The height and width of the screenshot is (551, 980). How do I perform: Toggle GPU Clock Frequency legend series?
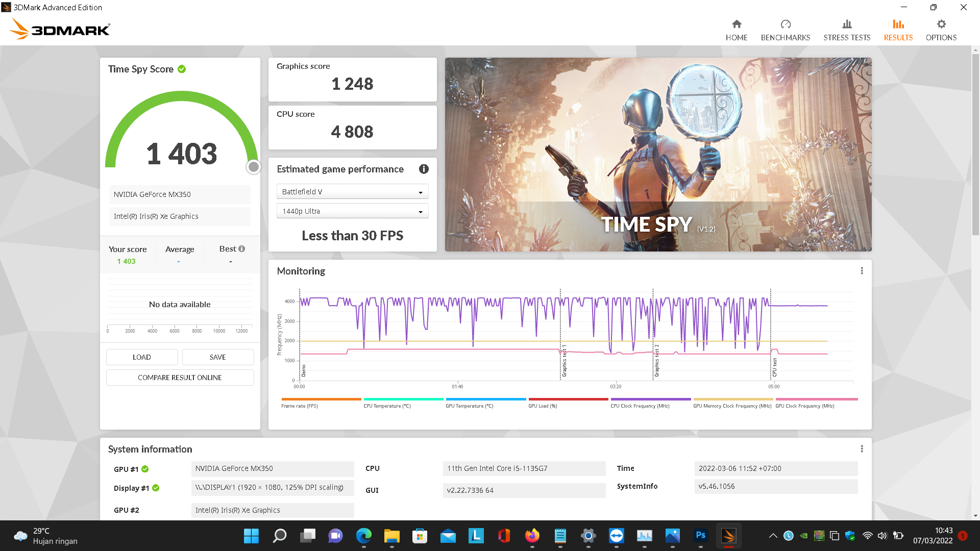pos(816,403)
